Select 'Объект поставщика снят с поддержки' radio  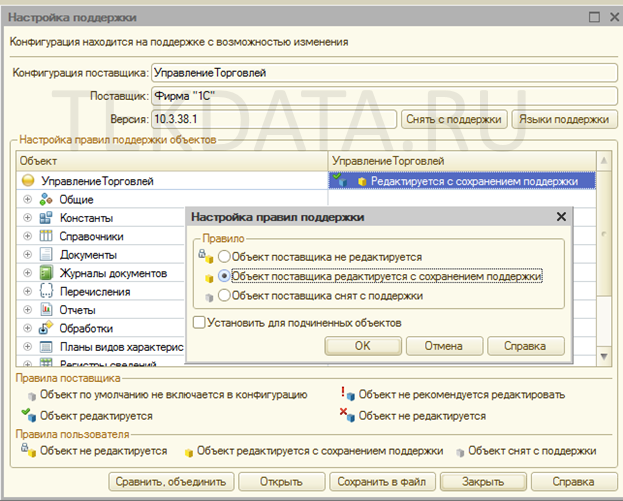[224, 295]
